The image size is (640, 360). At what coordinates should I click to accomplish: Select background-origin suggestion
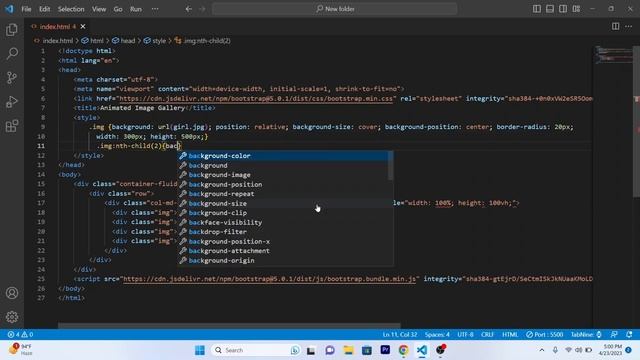(x=283, y=260)
